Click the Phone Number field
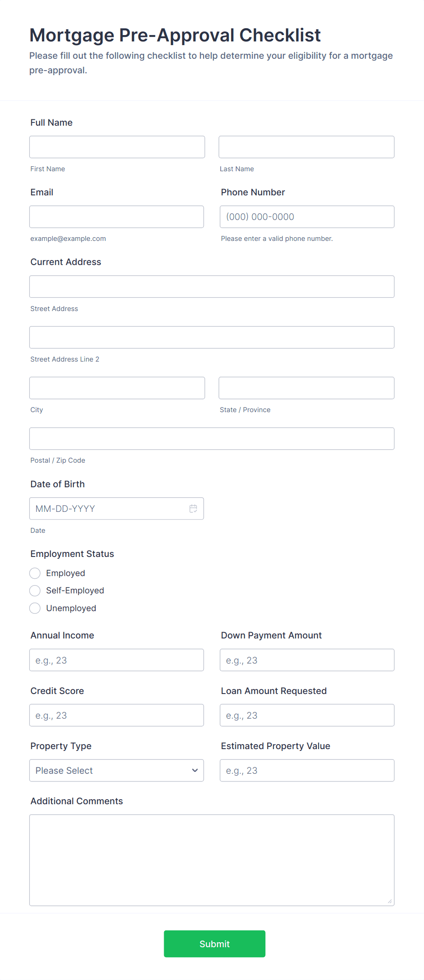 (306, 216)
